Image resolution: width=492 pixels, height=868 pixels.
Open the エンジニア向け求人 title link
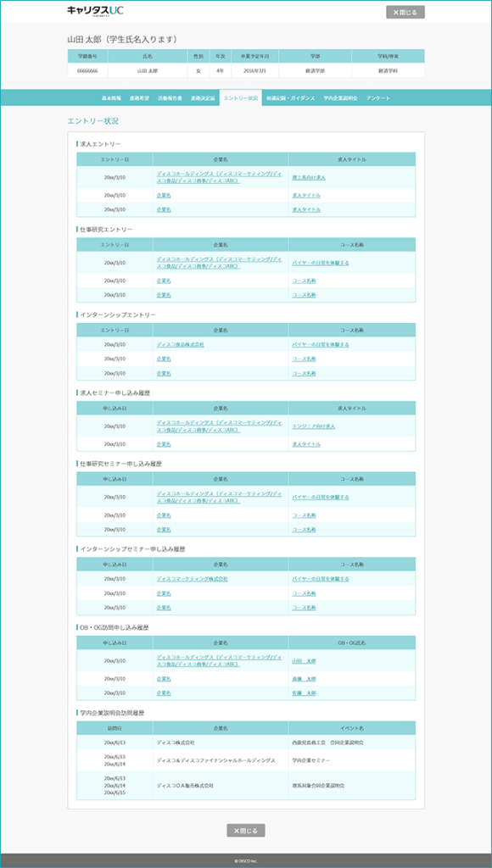(313, 426)
